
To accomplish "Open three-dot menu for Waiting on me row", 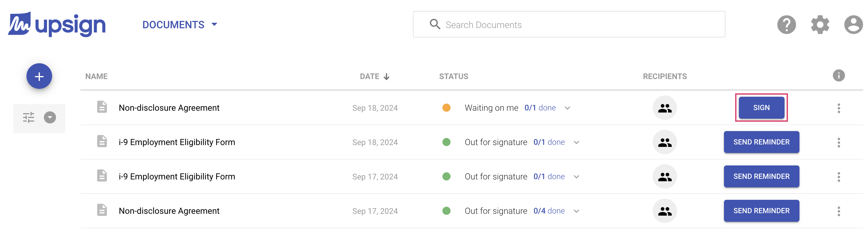I will tap(838, 108).
